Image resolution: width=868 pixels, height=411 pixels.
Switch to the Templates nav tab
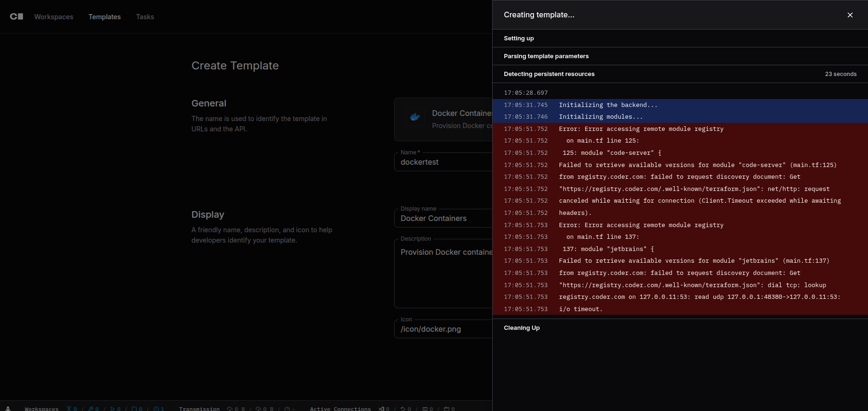click(105, 17)
